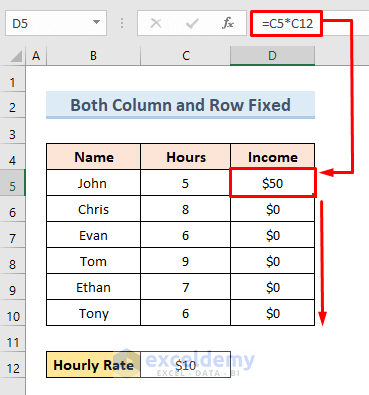This screenshot has height=395, width=369.
Task: Select column A header
Action: [x=36, y=56]
